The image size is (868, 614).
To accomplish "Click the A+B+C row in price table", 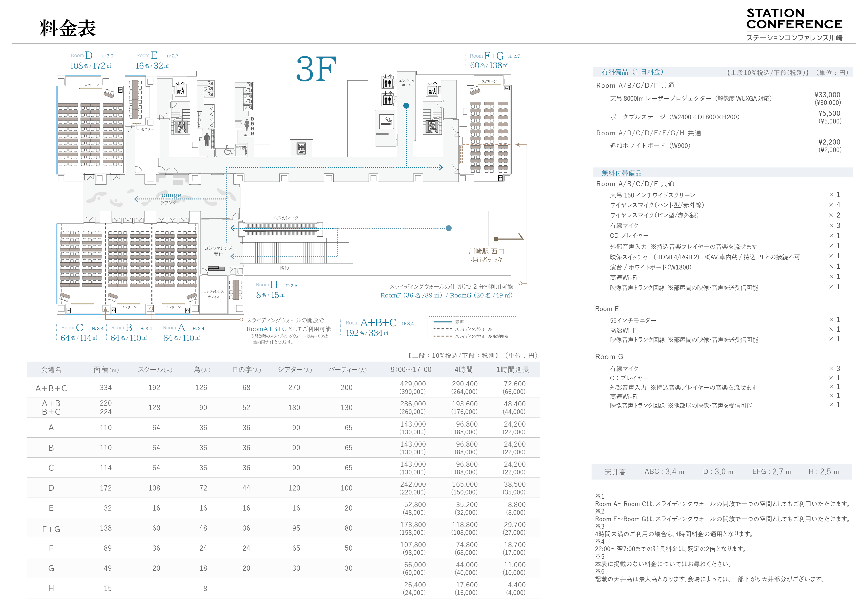I will click(51, 388).
